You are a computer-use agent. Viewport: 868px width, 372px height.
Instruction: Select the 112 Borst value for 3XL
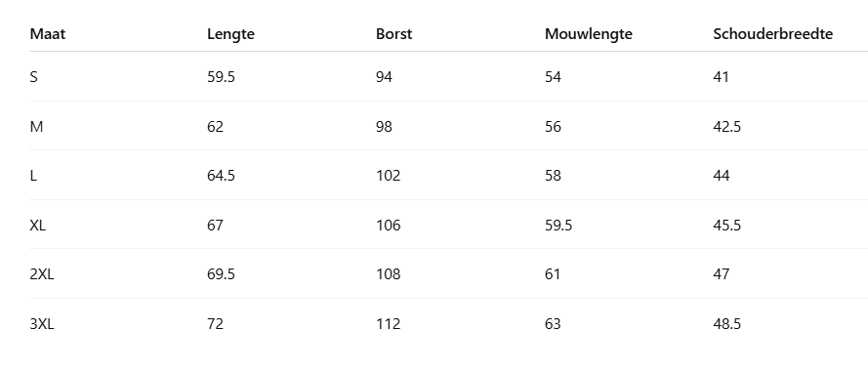[388, 324]
